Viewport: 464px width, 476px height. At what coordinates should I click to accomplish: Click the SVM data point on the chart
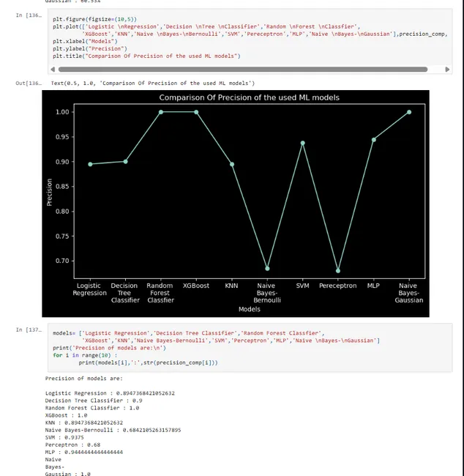pyautogui.click(x=302, y=143)
